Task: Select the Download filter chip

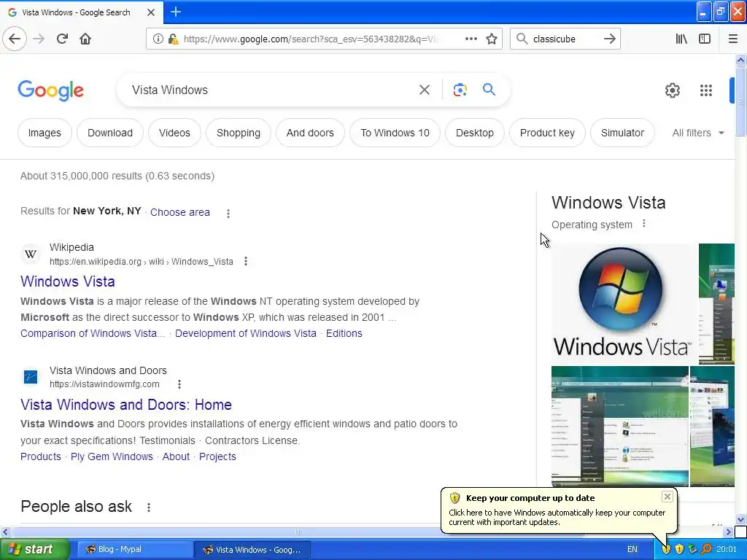Action: 110,133
